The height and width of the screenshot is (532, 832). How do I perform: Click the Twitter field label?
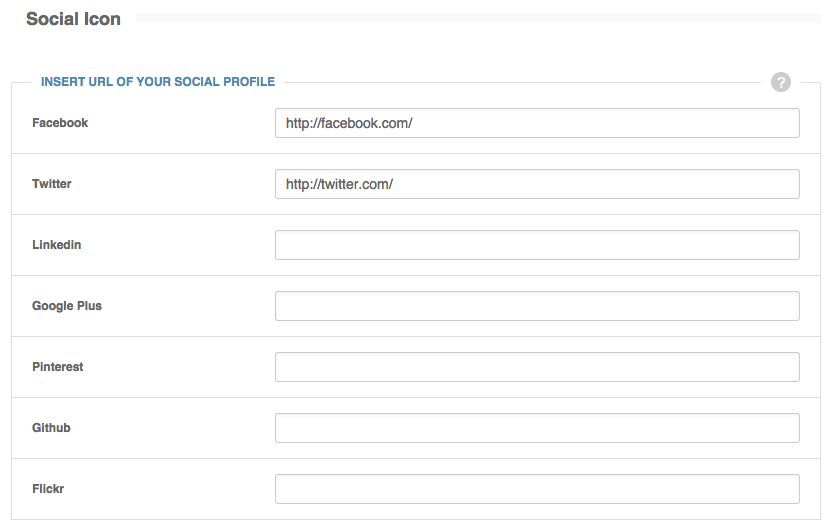[52, 184]
